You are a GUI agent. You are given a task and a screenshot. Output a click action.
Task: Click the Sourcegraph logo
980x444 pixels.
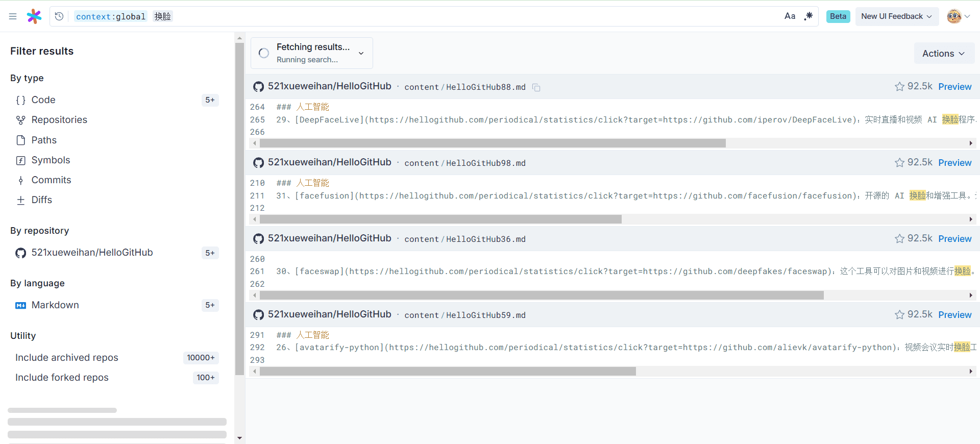(34, 16)
